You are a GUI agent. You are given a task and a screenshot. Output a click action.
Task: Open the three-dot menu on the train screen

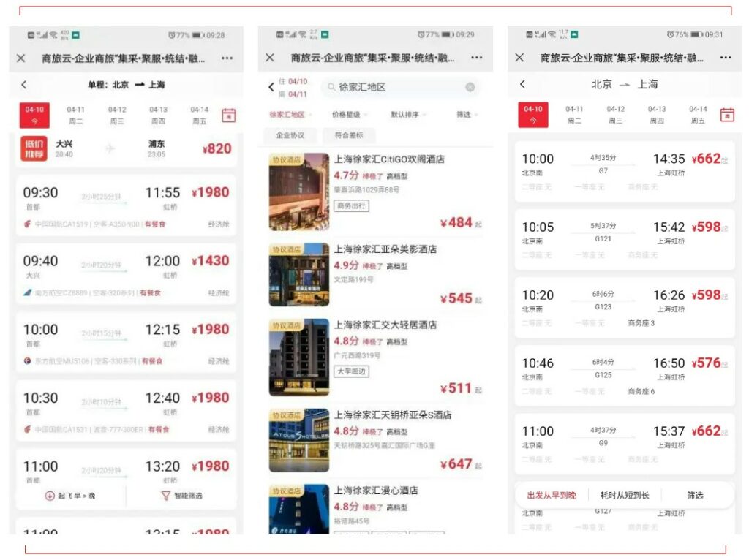pos(726,57)
